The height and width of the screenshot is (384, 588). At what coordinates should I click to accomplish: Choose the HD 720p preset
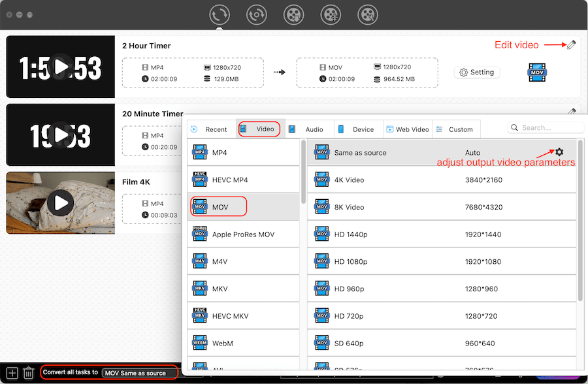point(442,316)
